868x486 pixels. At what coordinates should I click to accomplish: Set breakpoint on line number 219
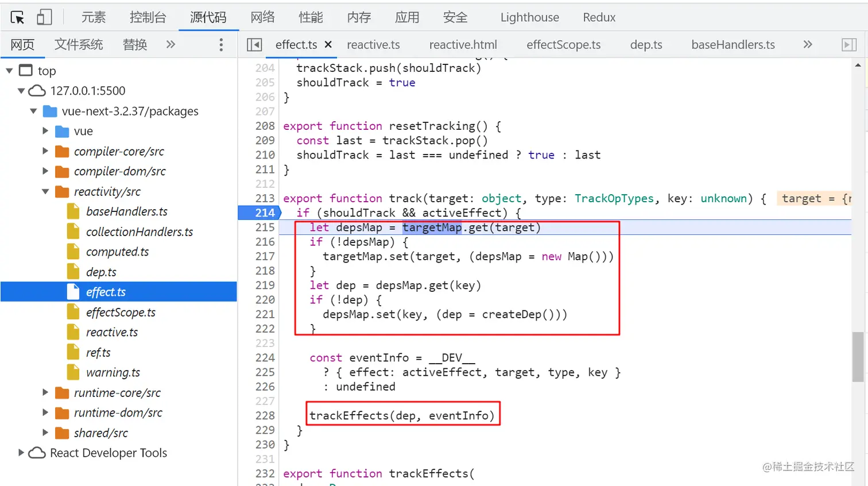tap(265, 285)
